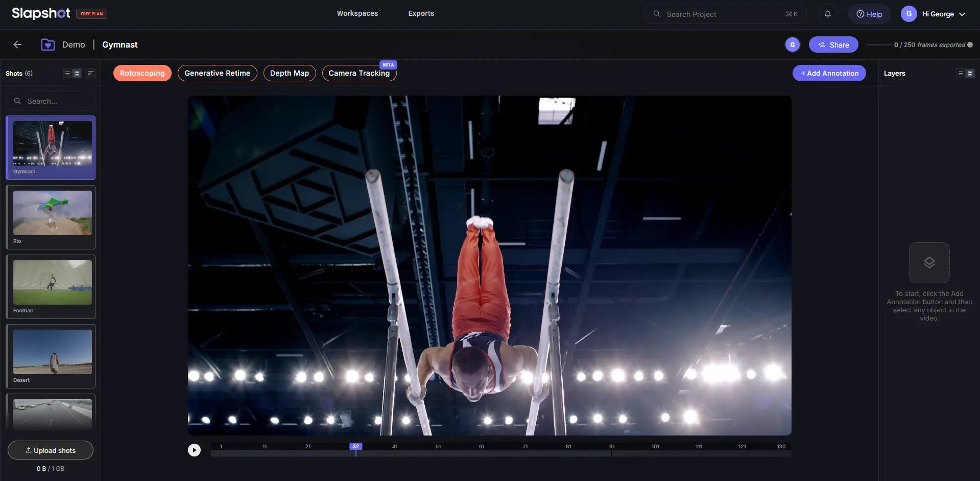This screenshot has height=481, width=980.
Task: Click the collaborator G avatar beside Share
Action: point(792,44)
